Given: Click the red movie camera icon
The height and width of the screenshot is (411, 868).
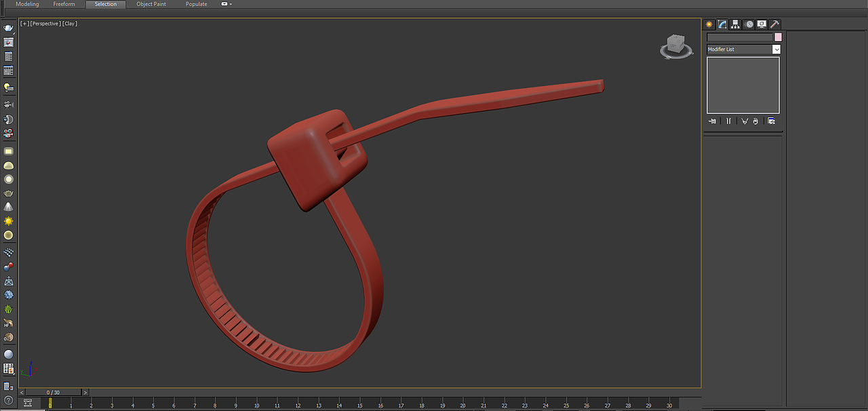Looking at the screenshot, I should pyautogui.click(x=8, y=133).
